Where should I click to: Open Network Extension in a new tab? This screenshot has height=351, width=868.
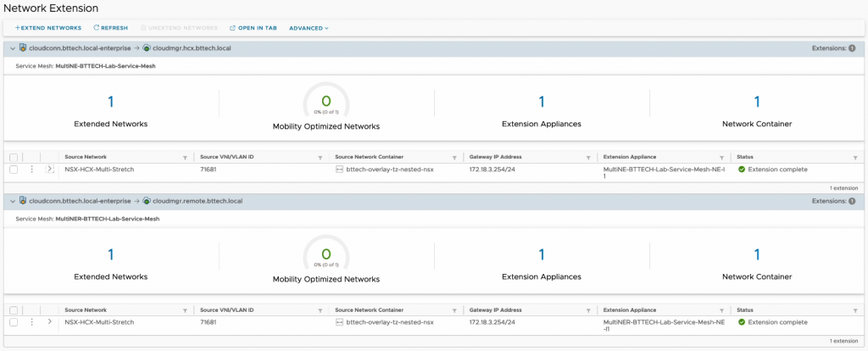[253, 28]
